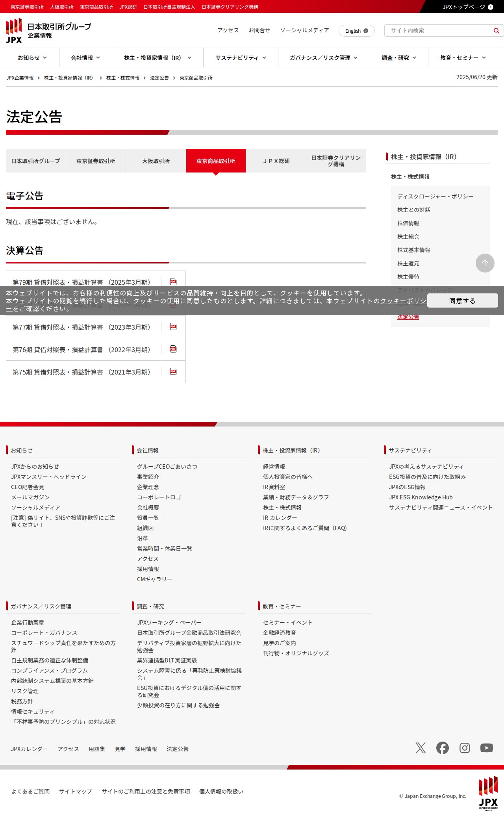This screenshot has height=816, width=504.
Task: Select the 東京商品取引所 tab
Action: point(216,161)
